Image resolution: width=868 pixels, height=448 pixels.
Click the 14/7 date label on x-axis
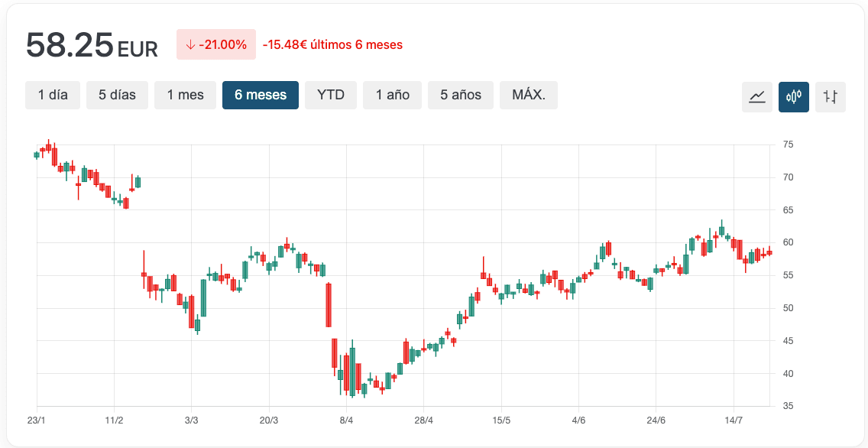click(x=734, y=420)
